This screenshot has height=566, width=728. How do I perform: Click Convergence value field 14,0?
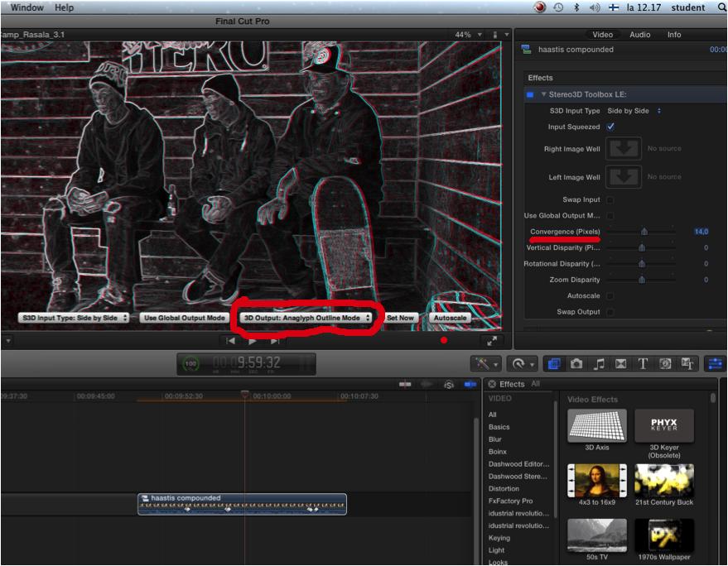[x=701, y=232]
